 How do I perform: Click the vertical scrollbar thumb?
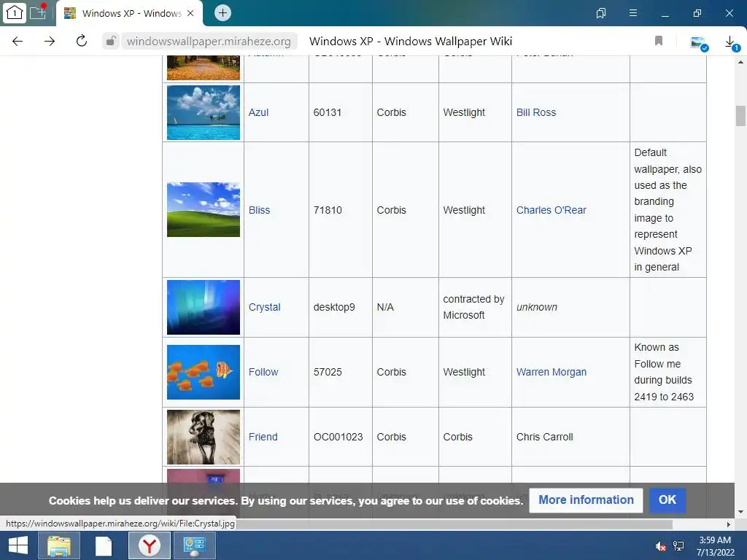tap(740, 116)
